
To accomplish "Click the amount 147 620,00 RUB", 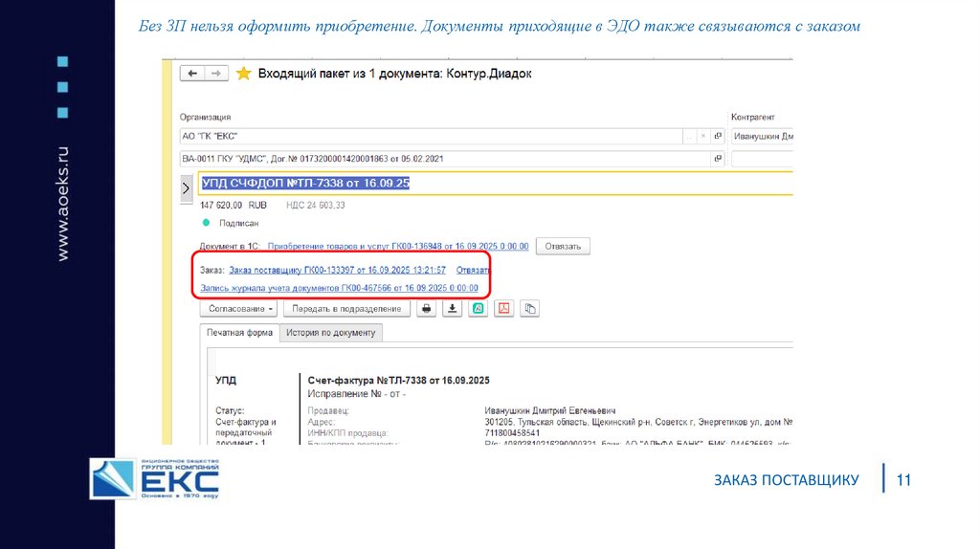I will [x=234, y=205].
